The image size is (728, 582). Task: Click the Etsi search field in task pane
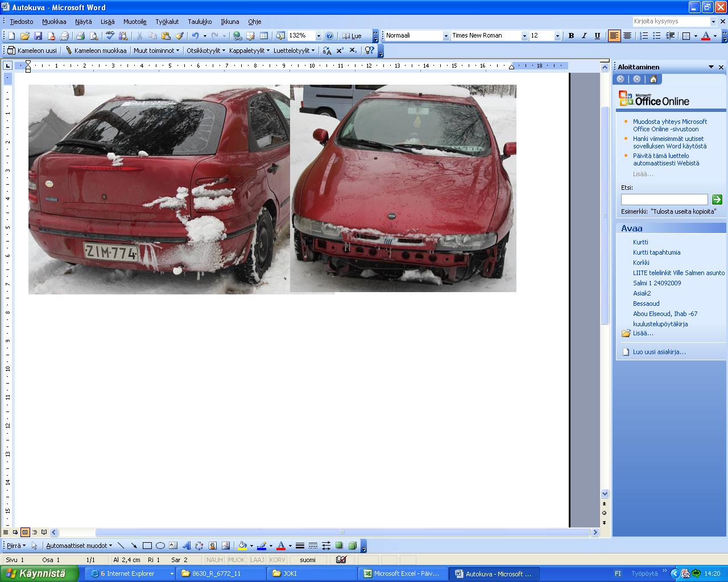click(x=664, y=199)
